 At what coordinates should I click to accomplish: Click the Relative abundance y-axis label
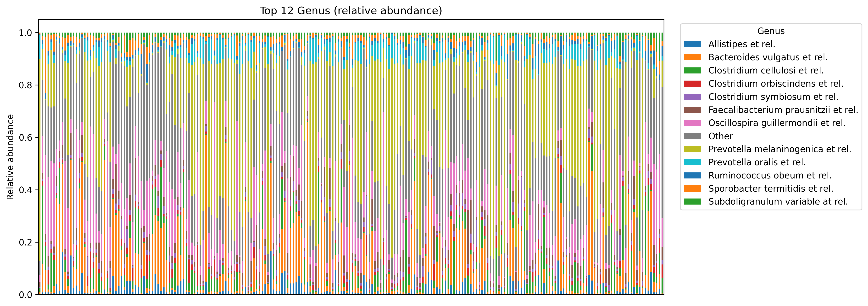click(10, 157)
